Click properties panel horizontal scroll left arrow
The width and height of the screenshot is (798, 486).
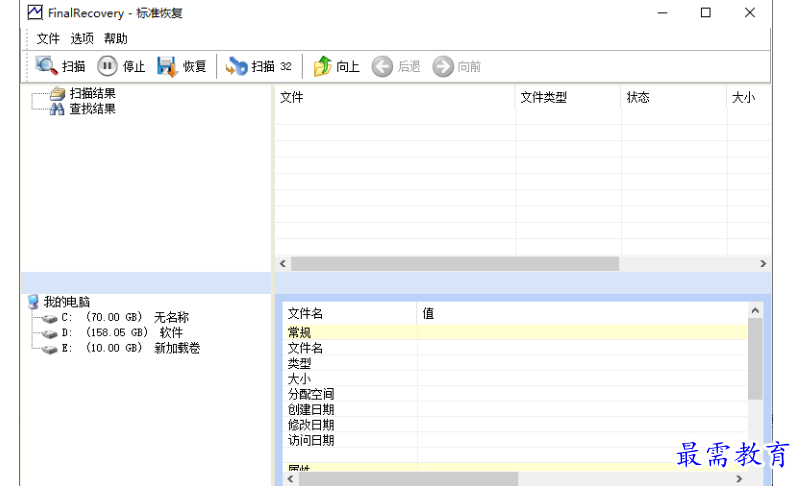click(x=291, y=479)
